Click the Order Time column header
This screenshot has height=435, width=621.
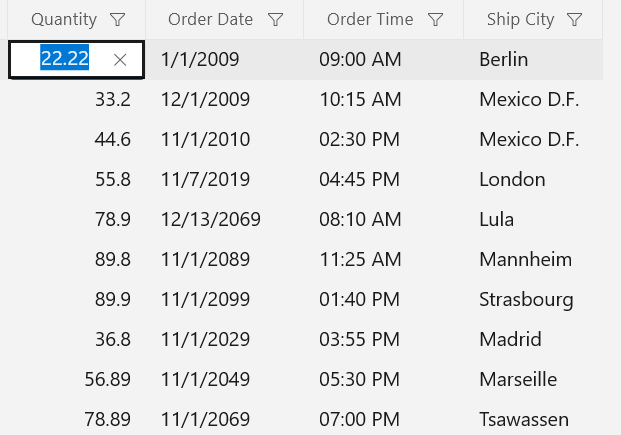369,20
